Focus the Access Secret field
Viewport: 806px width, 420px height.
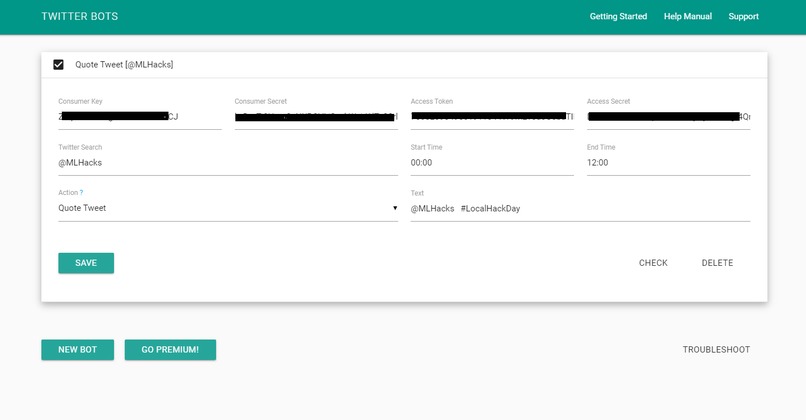(668, 117)
